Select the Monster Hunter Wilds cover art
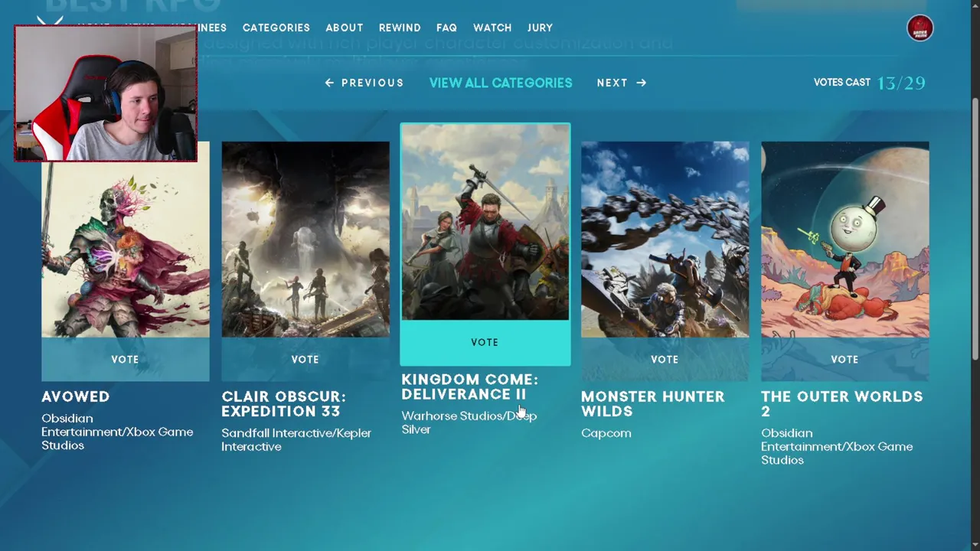The image size is (980, 551). coord(665,240)
